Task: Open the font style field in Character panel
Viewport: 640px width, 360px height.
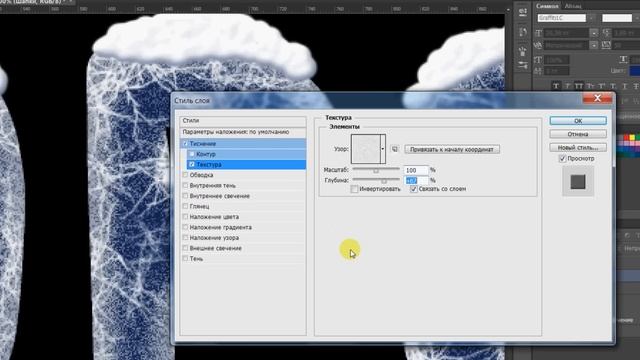Action: [617, 18]
